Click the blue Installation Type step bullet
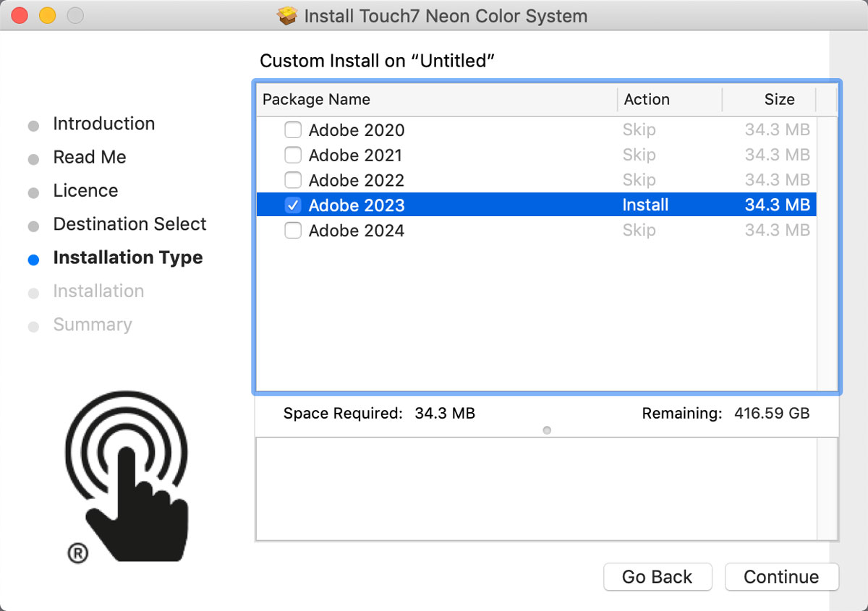 point(33,260)
